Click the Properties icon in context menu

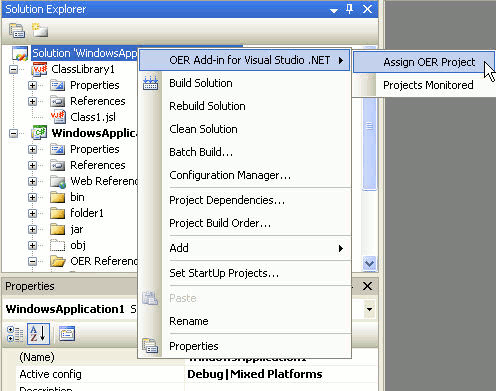coord(150,346)
